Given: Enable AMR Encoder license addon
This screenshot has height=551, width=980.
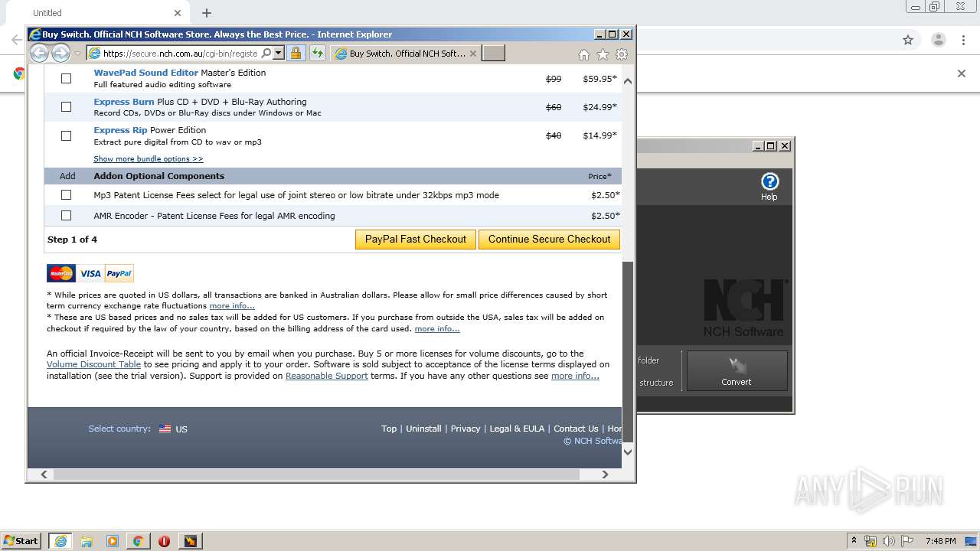Looking at the screenshot, I should coord(66,216).
